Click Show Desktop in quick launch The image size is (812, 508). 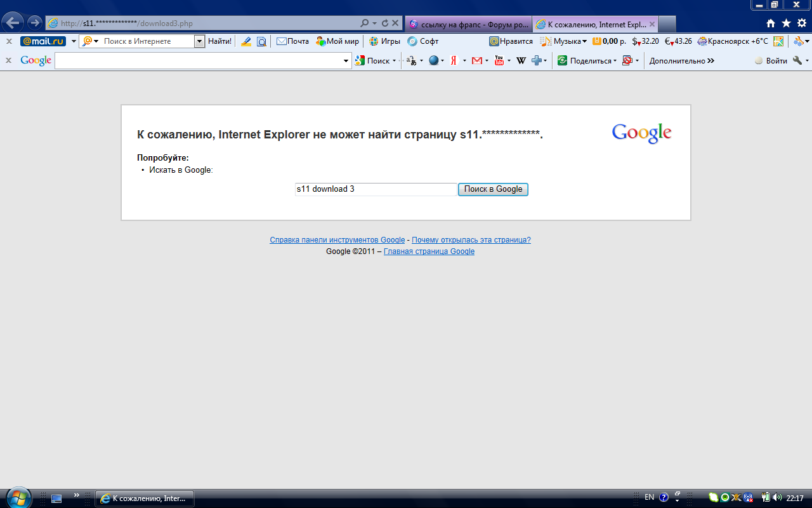(56, 498)
